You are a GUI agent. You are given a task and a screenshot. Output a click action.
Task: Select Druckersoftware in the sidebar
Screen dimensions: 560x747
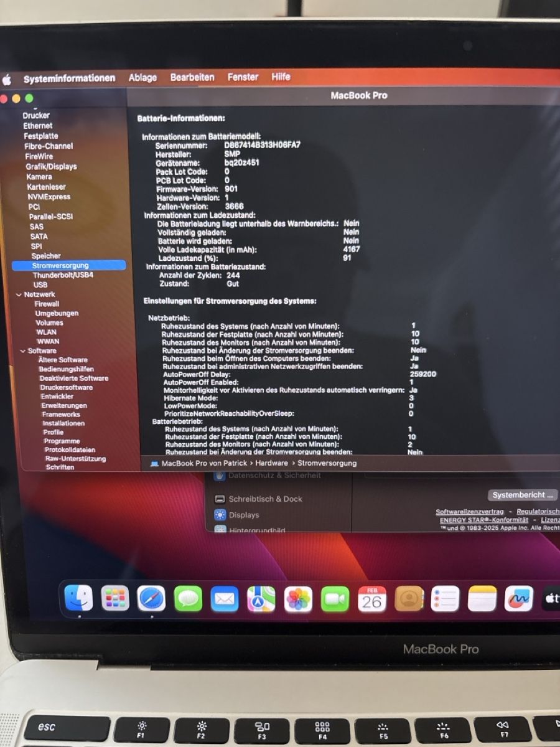click(x=67, y=387)
